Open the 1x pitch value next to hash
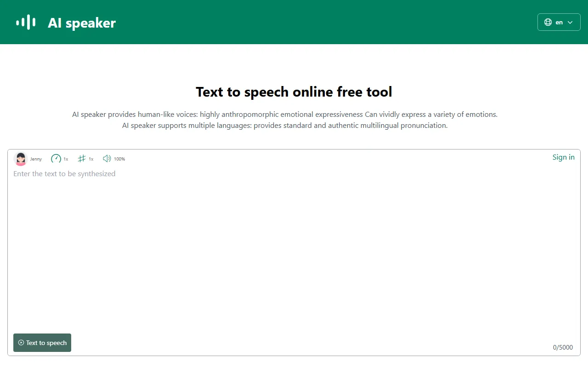Image resolution: width=588 pixels, height=368 pixels. [91, 159]
